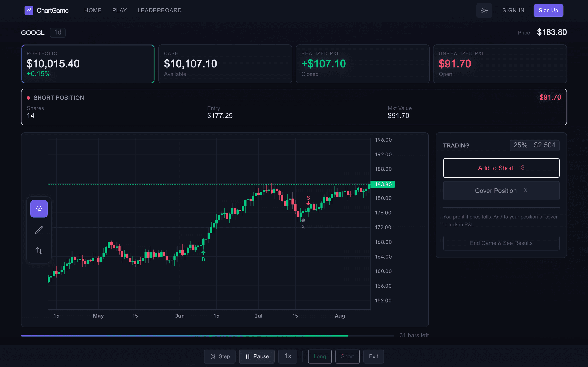Toggle the Short position mode

[x=348, y=356]
